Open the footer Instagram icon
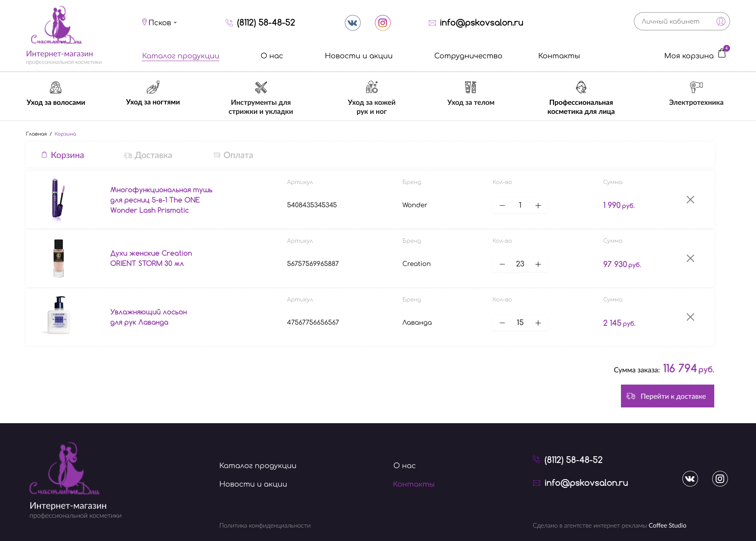The image size is (756, 541). [x=720, y=479]
